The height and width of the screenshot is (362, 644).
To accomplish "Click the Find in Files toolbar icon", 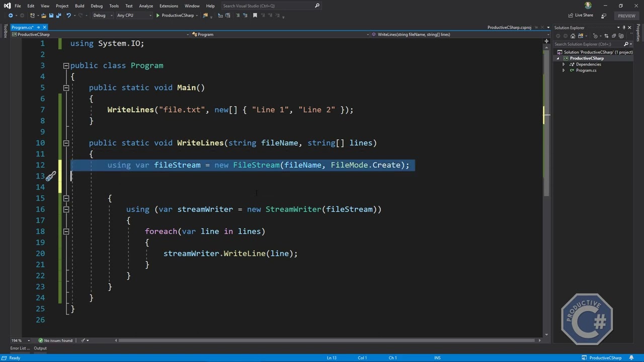I will click(x=205, y=16).
